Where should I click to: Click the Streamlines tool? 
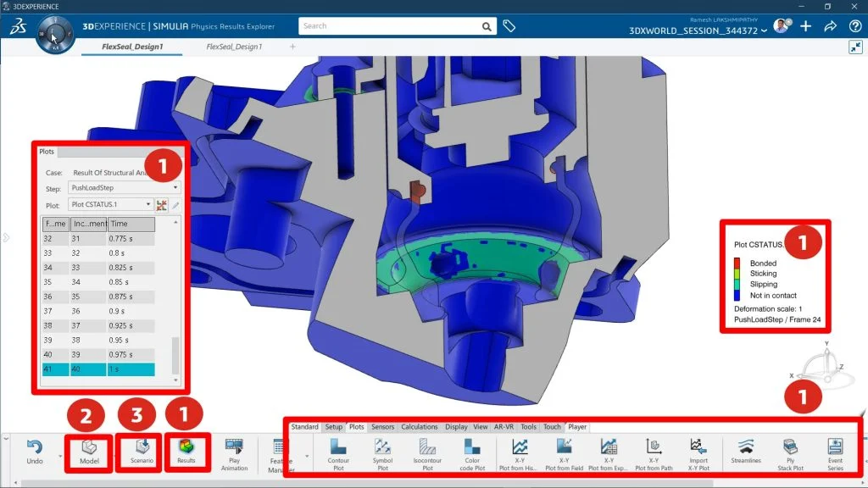(745, 451)
